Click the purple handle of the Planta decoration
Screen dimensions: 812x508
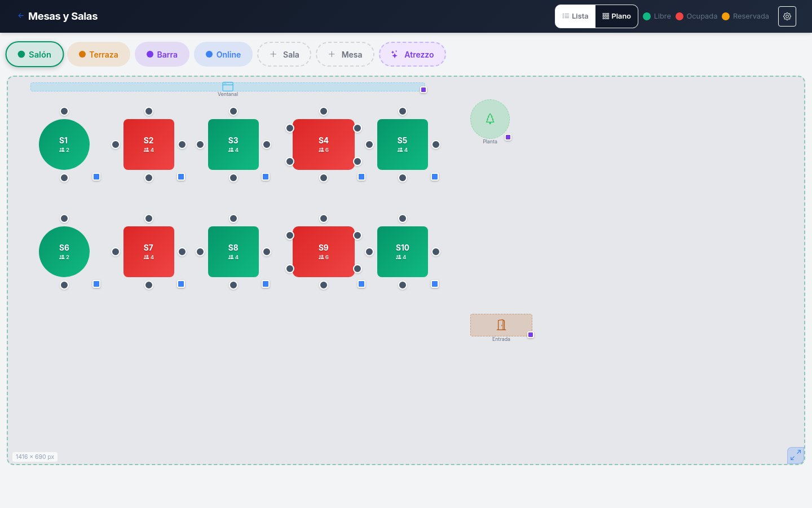click(508, 137)
